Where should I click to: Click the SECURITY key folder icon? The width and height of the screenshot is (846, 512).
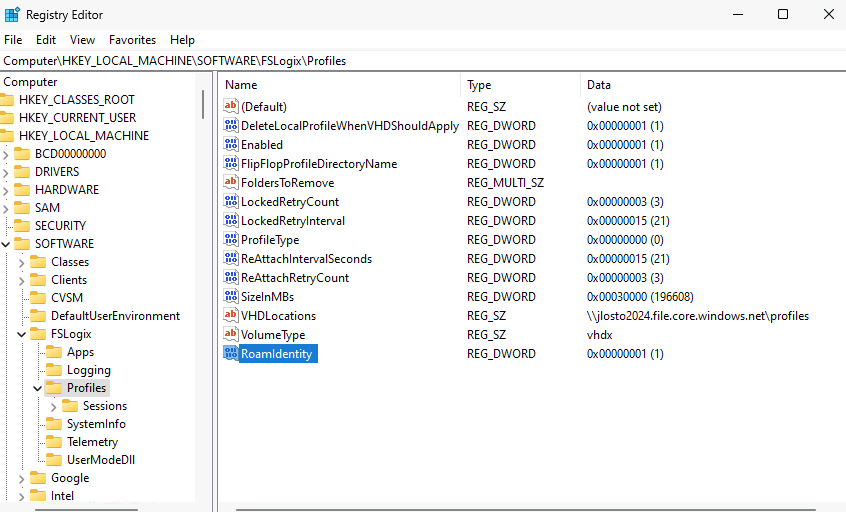click(22, 226)
